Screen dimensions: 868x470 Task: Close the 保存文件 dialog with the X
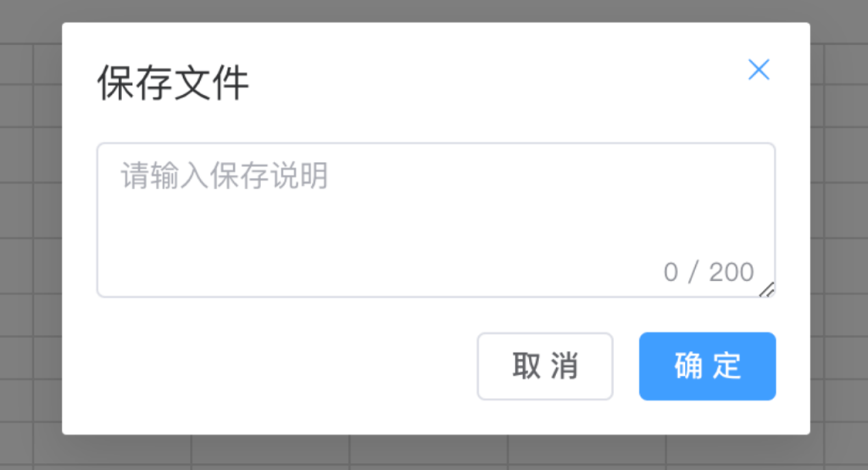(759, 70)
